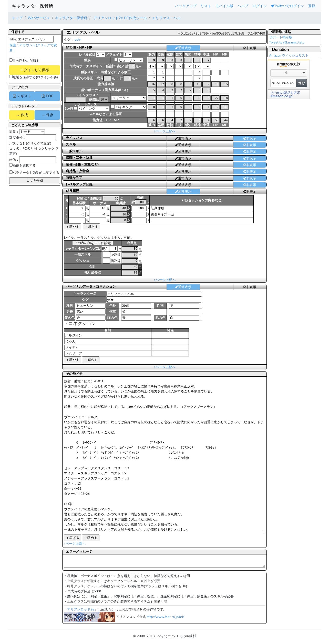Click the コマを作成 button

tap(35, 180)
